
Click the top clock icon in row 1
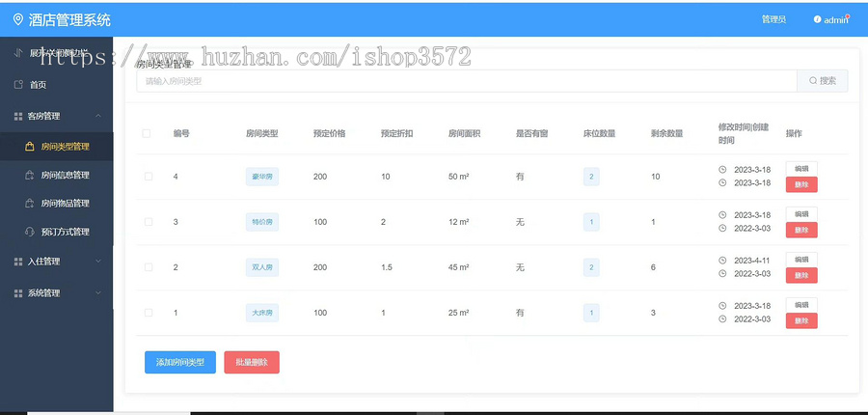[722, 306]
